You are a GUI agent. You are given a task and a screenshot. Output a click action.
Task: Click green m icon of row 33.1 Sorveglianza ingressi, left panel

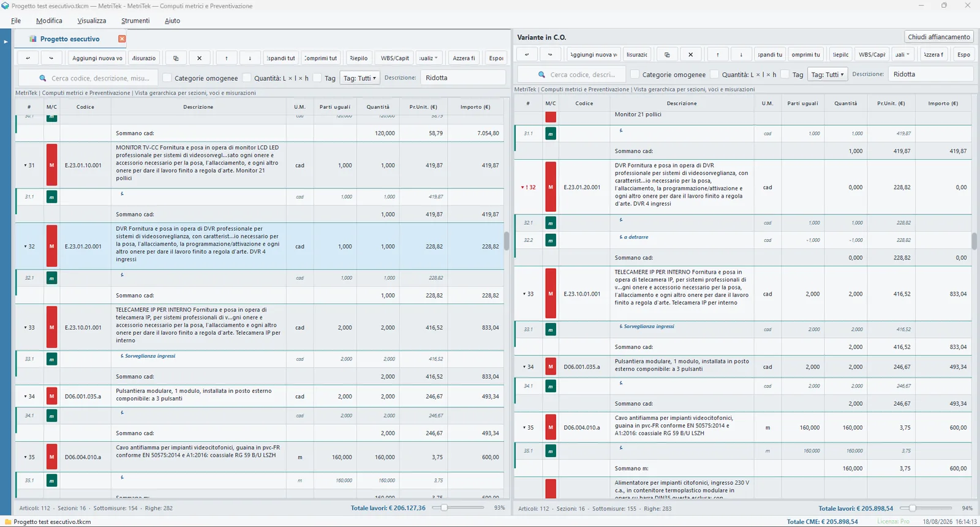pyautogui.click(x=51, y=359)
